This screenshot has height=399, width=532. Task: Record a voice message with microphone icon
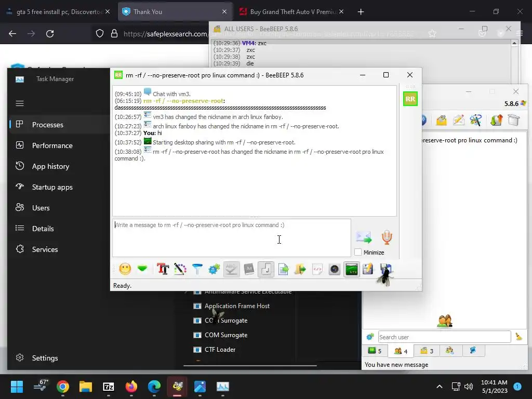(387, 237)
